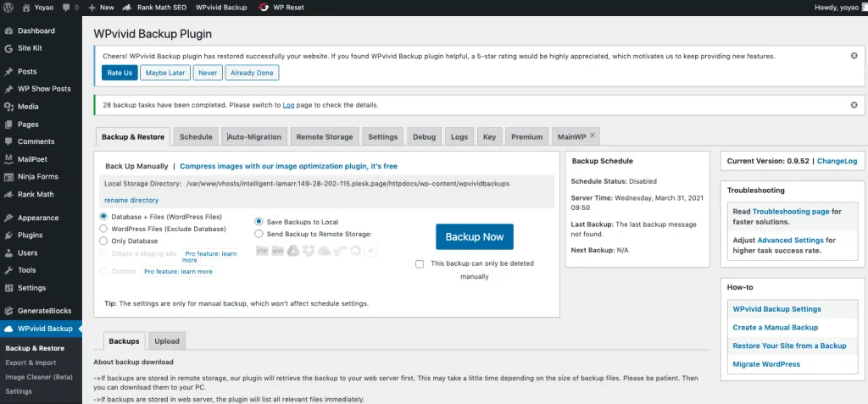Screen dimensions: 868x404
Task: Select Database + Files backup option
Action: click(103, 217)
